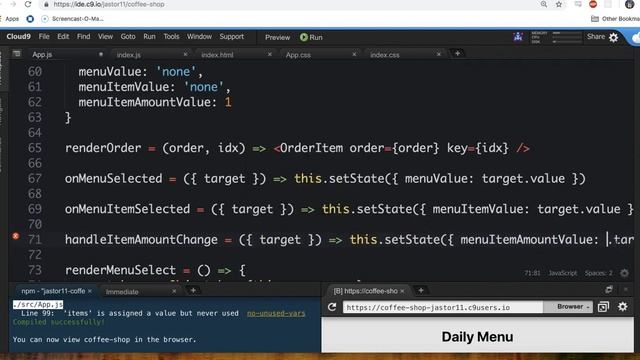This screenshot has width=640, height=360.
Task: Open the Apps bookmarks shortcut
Action: [9, 19]
